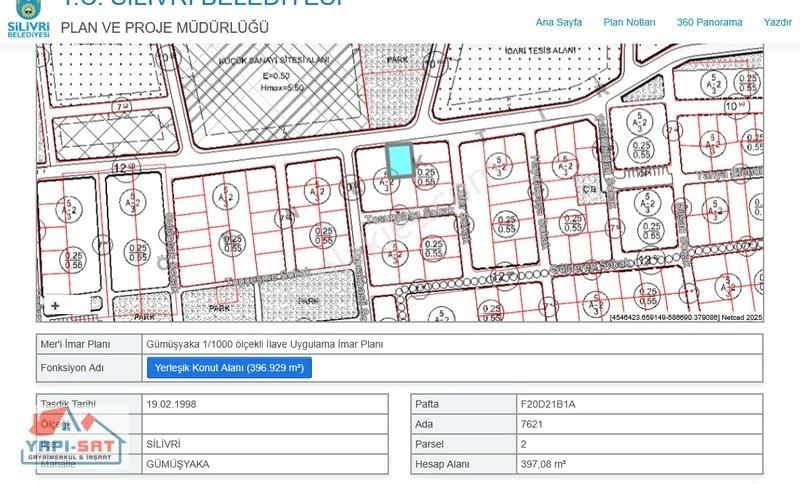The height and width of the screenshot is (484, 800).
Task: Zoom in with the map plus button
Action: 55,306
